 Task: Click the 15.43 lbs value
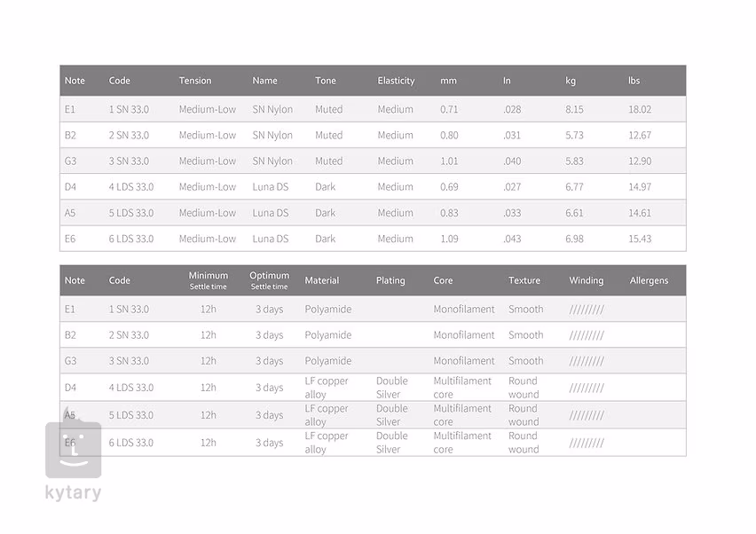pyautogui.click(x=640, y=239)
